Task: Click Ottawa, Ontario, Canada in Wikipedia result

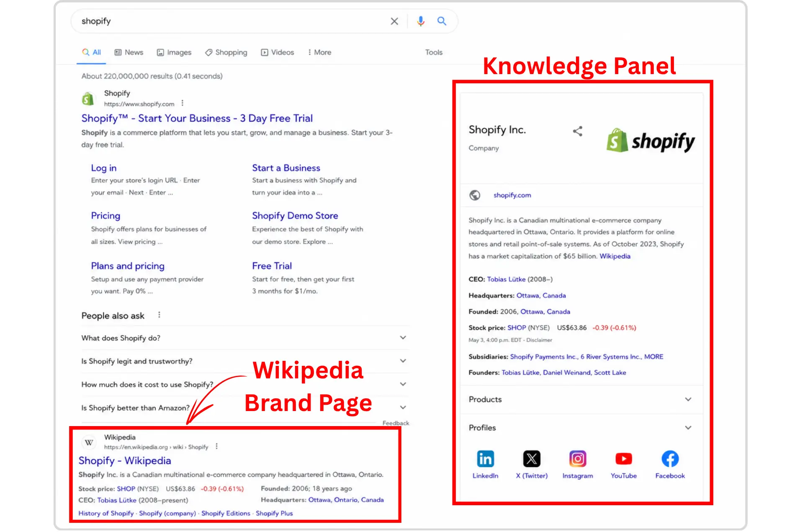Action: pos(346,500)
